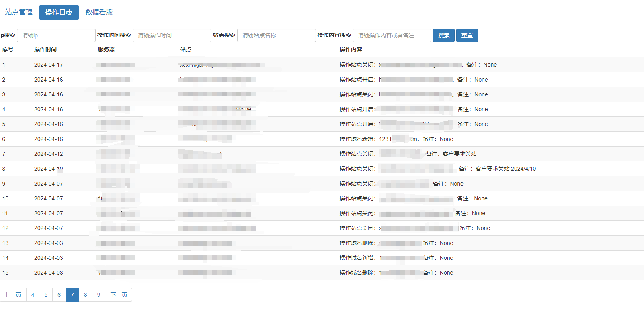Go to previous page 上一页
Screen dimensions: 644x310
(x=13, y=295)
